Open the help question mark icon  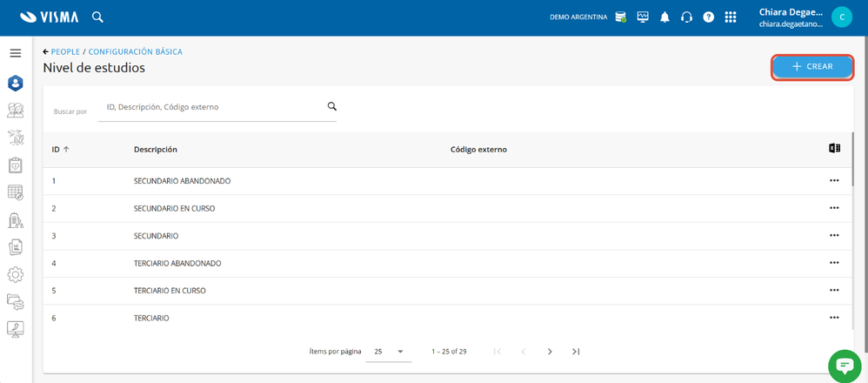709,17
